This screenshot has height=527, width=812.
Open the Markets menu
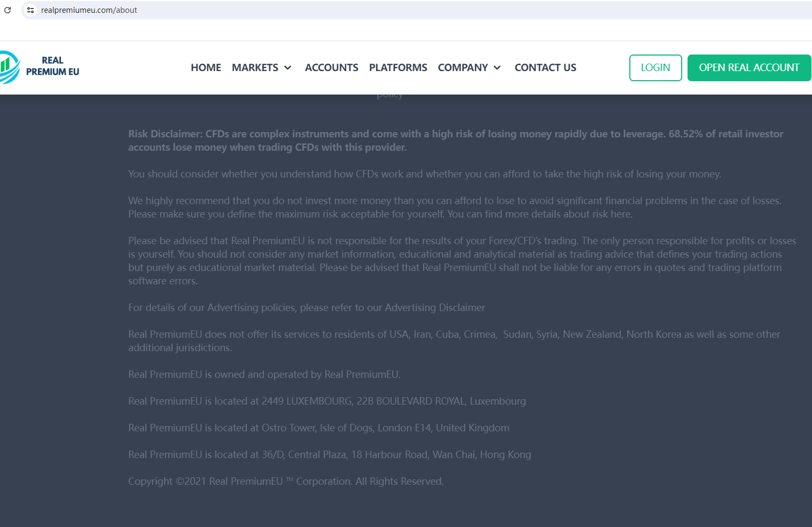(x=255, y=68)
